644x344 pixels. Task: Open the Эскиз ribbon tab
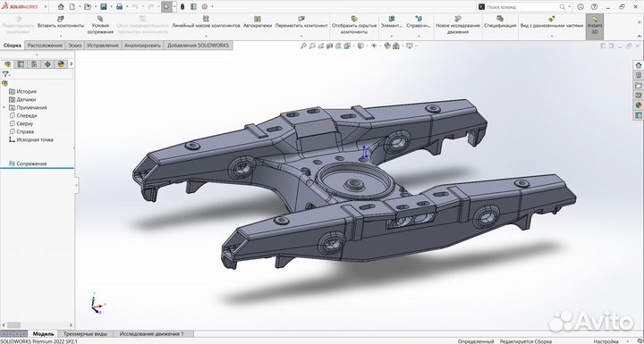pos(75,46)
